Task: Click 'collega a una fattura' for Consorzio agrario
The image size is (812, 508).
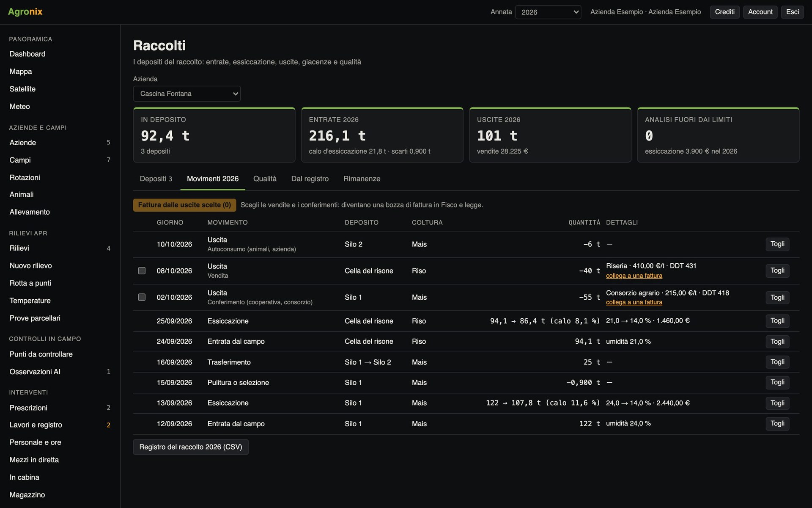Action: tap(634, 302)
